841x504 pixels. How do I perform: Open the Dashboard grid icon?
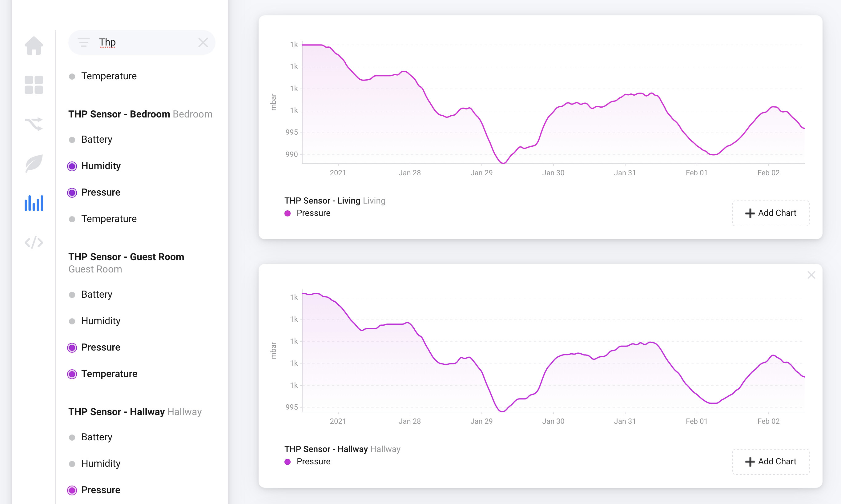34,85
